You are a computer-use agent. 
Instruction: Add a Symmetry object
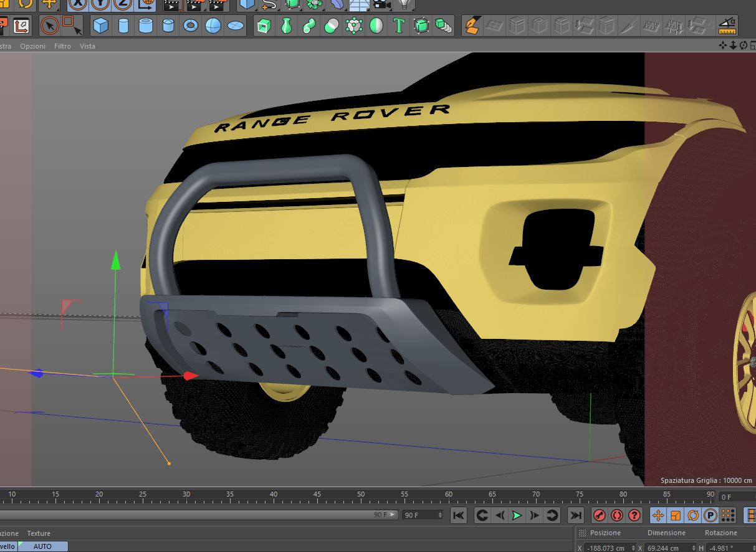376,26
